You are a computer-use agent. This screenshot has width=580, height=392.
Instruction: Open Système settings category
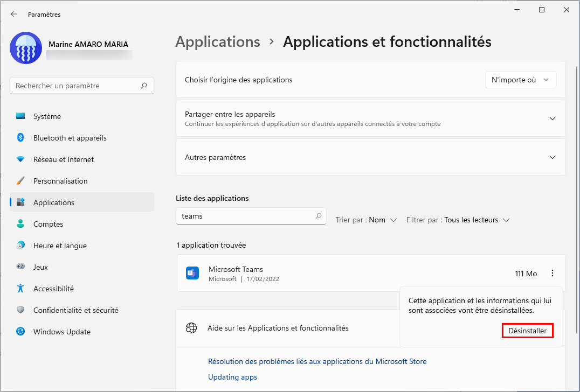(x=82, y=116)
